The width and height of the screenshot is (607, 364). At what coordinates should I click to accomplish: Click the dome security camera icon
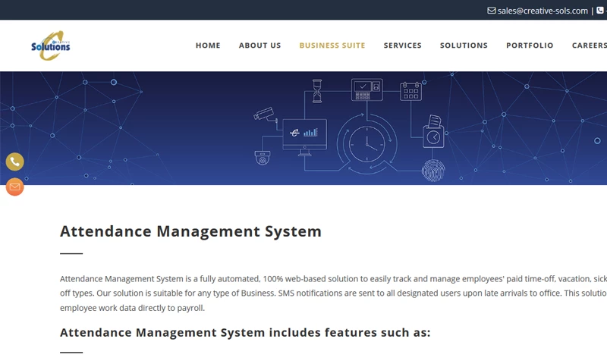pyautogui.click(x=263, y=158)
